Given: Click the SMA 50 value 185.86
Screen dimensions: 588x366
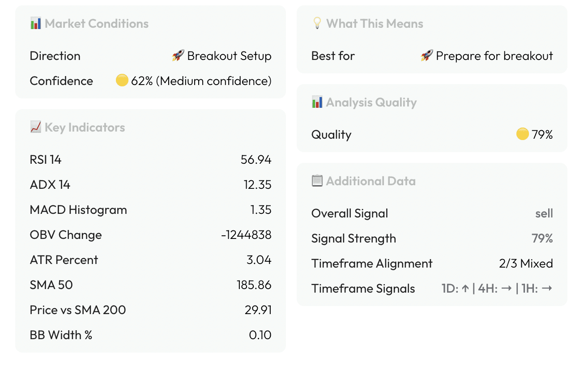Looking at the screenshot, I should (254, 285).
